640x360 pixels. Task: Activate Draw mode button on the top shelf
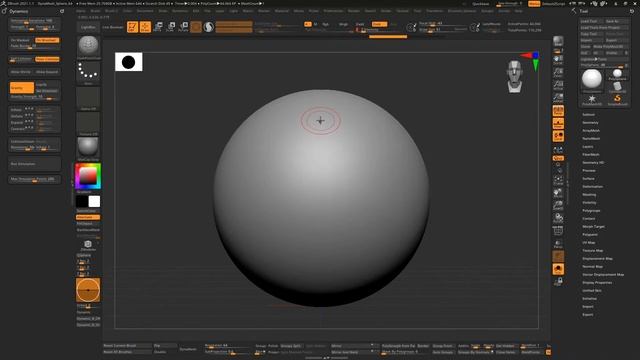click(x=145, y=27)
